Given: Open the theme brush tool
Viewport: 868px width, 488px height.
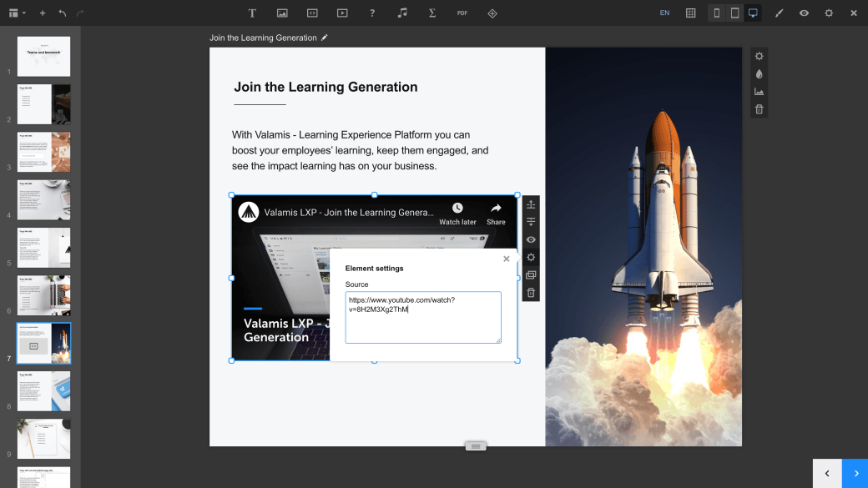Looking at the screenshot, I should tap(779, 13).
